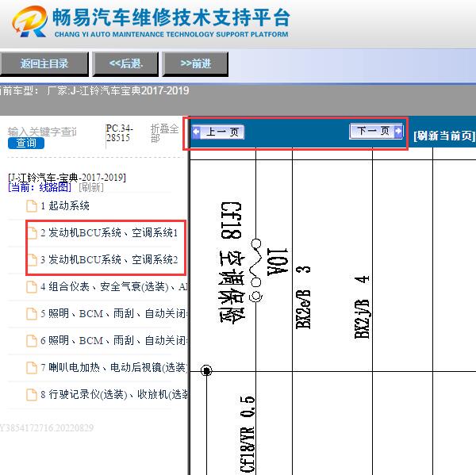Collapse all entries with 折叠全部
The image size is (476, 475).
(164, 133)
